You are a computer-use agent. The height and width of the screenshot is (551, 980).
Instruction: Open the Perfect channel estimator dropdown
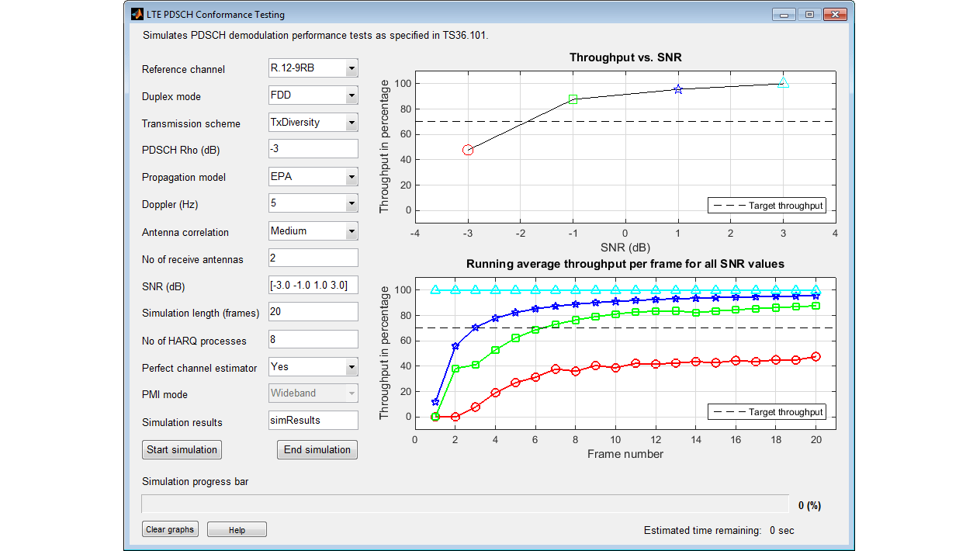(x=313, y=366)
